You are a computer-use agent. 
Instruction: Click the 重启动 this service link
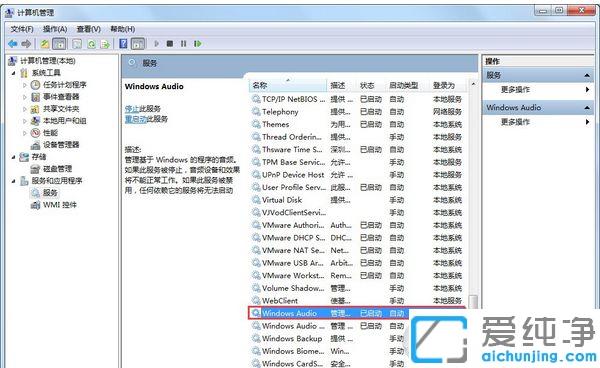click(x=136, y=119)
